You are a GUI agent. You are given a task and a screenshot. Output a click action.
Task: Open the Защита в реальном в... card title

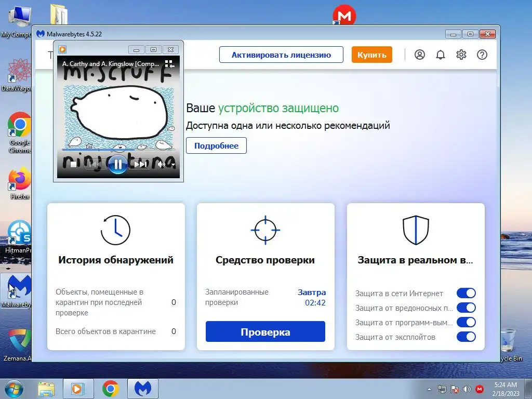[x=416, y=260]
